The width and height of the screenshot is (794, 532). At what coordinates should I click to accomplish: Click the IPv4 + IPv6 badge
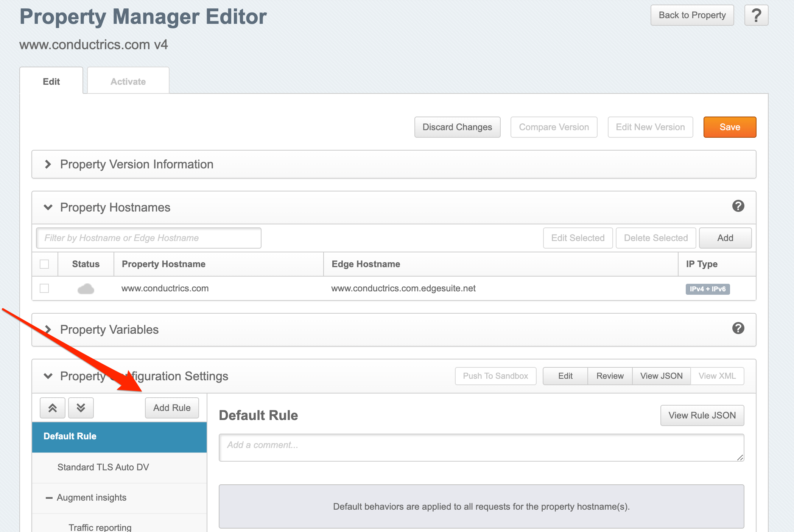coord(707,289)
